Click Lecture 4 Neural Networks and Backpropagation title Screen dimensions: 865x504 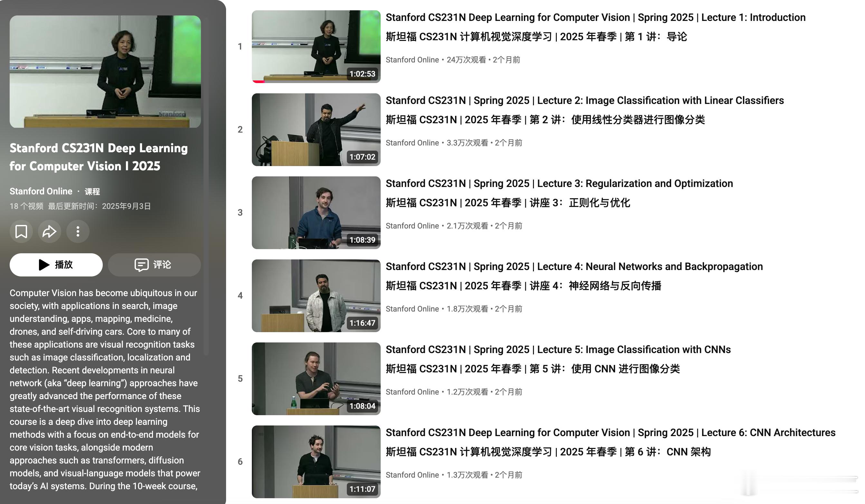574,266
